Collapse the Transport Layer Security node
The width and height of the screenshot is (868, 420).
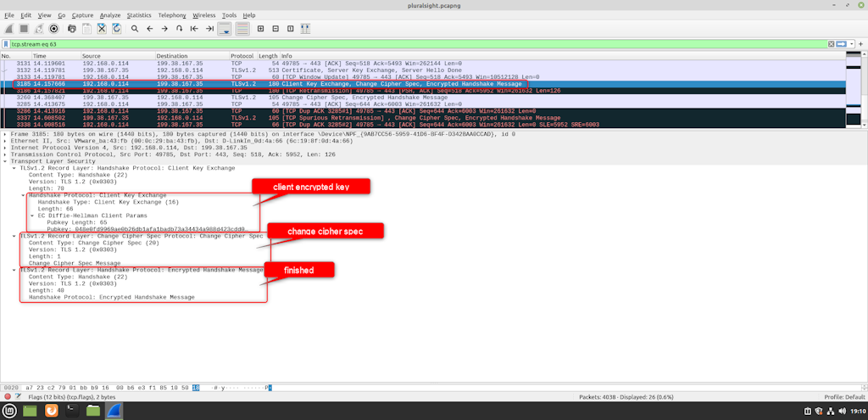(5, 161)
